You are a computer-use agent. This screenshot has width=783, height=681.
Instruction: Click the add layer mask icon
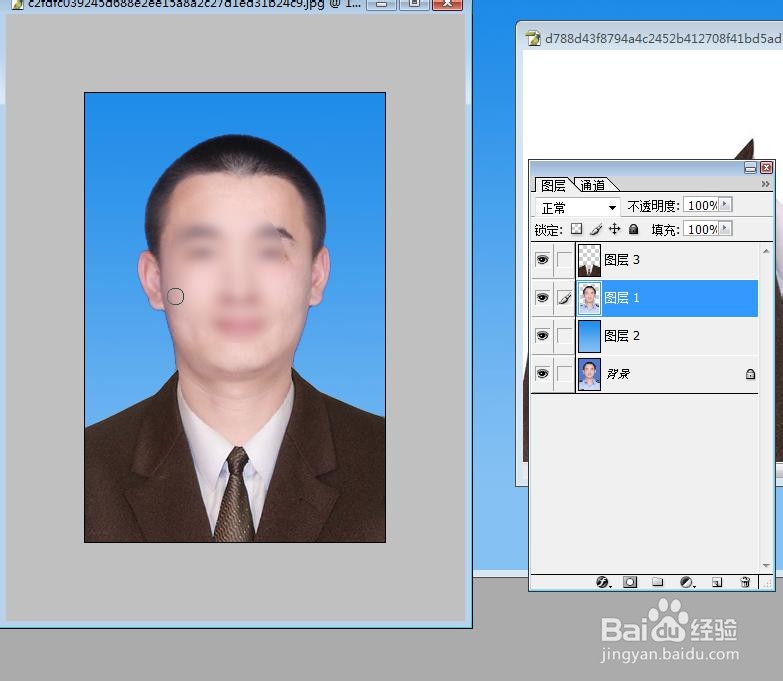click(630, 582)
